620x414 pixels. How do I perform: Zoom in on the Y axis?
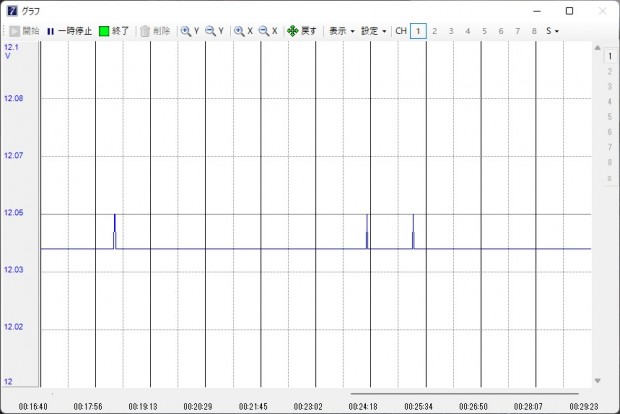pos(190,31)
